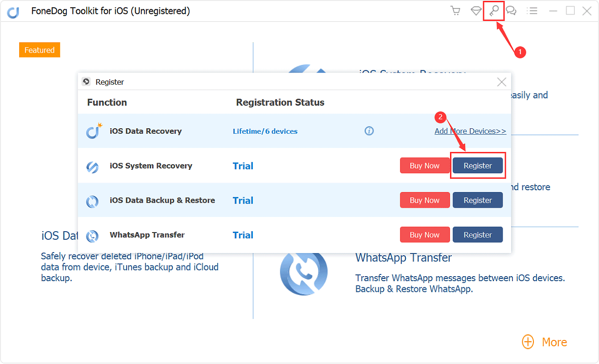Minimize the FoneDog Toolkit window
The height and width of the screenshot is (364, 599).
pyautogui.click(x=554, y=11)
